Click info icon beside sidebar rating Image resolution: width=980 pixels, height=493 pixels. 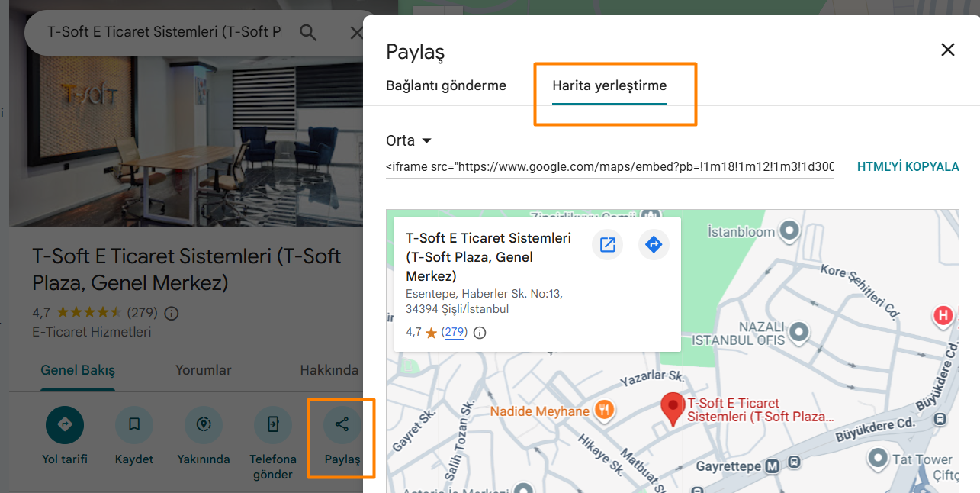[172, 313]
